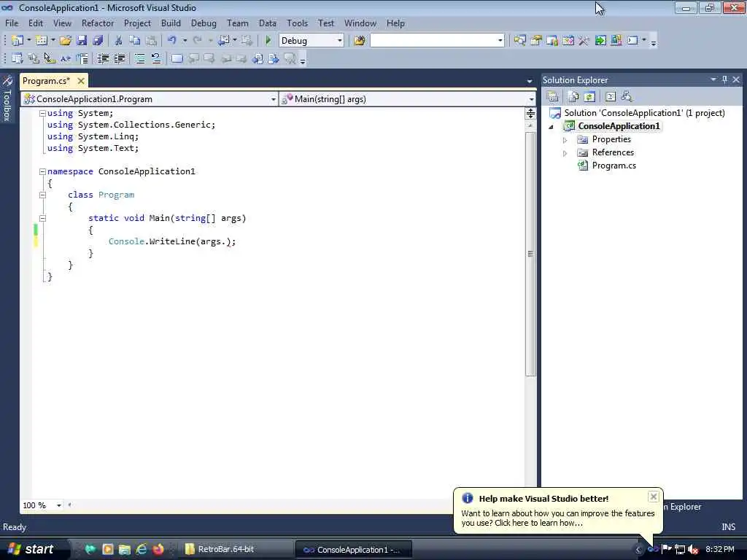
Task: Open the Debug menu
Action: click(x=204, y=23)
